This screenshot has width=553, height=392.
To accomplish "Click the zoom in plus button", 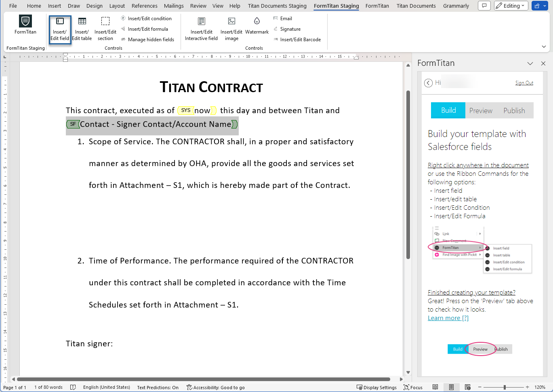I will pos(527,387).
